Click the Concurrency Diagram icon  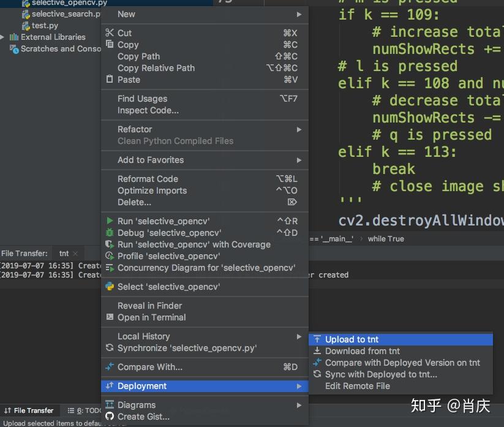(110, 268)
